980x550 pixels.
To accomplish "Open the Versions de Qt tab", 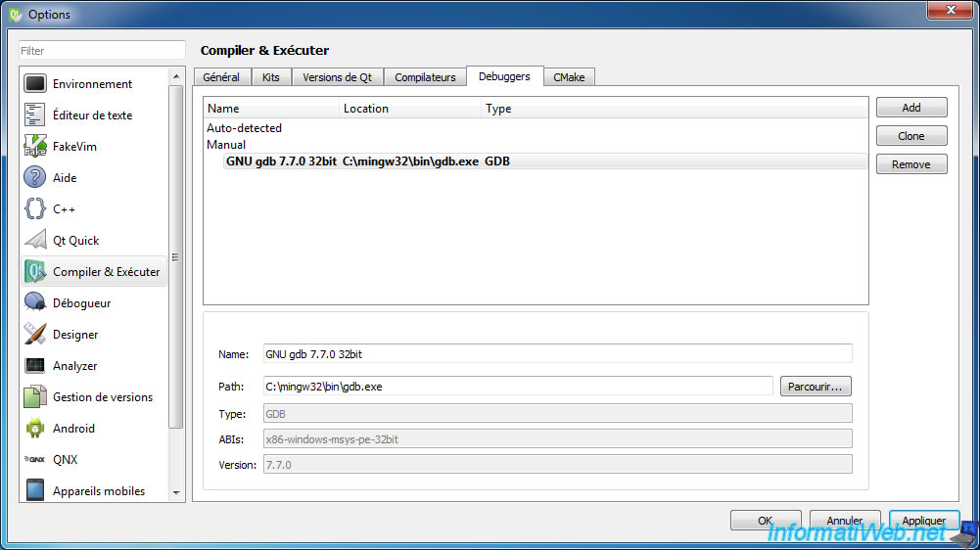I will click(337, 77).
